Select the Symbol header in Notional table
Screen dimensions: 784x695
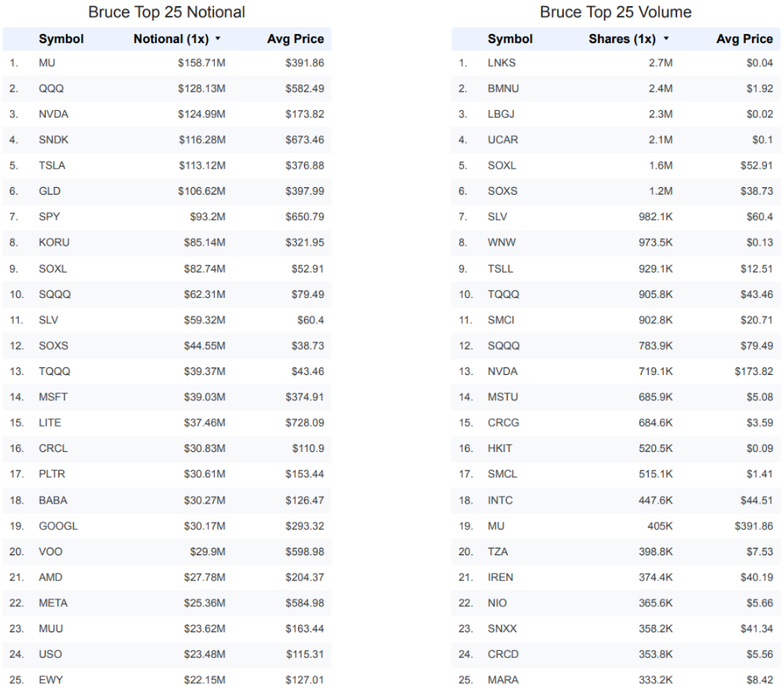[61, 39]
